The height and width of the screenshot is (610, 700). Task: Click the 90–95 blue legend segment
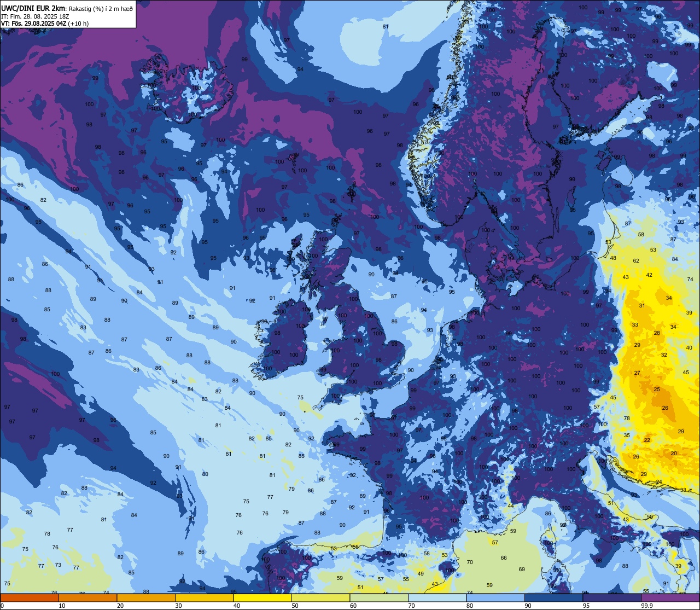pyautogui.click(x=553, y=598)
